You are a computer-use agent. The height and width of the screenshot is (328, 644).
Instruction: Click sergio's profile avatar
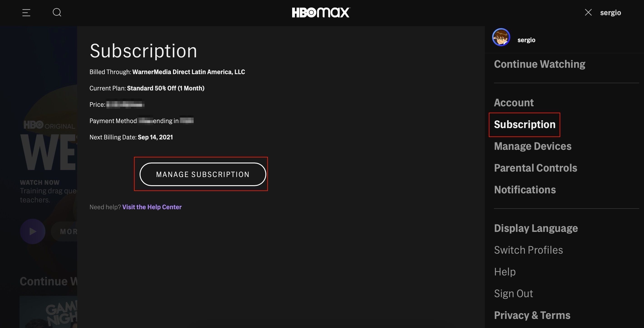tap(501, 37)
